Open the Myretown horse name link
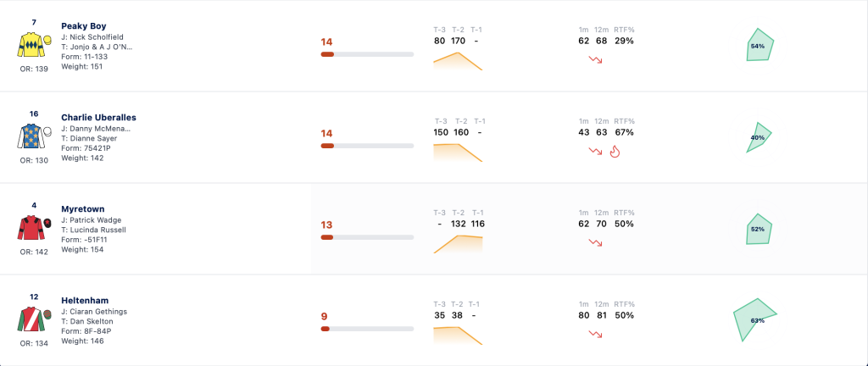868x366 pixels. [x=82, y=209]
